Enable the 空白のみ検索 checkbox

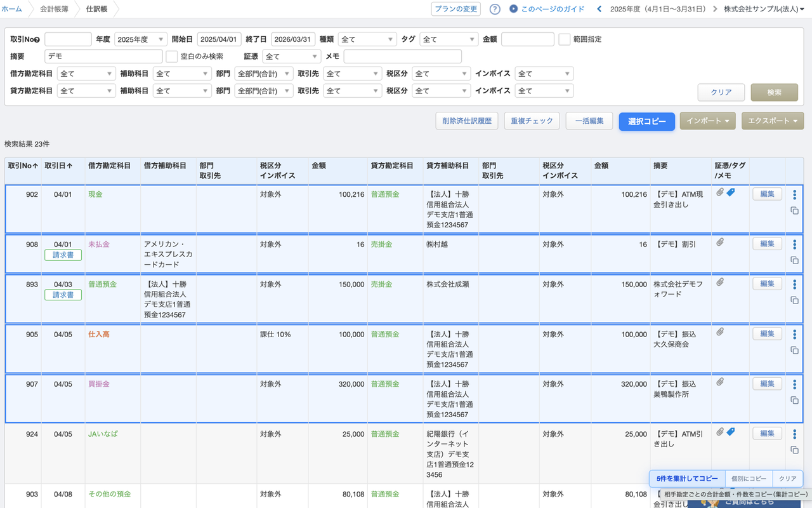[x=171, y=57]
